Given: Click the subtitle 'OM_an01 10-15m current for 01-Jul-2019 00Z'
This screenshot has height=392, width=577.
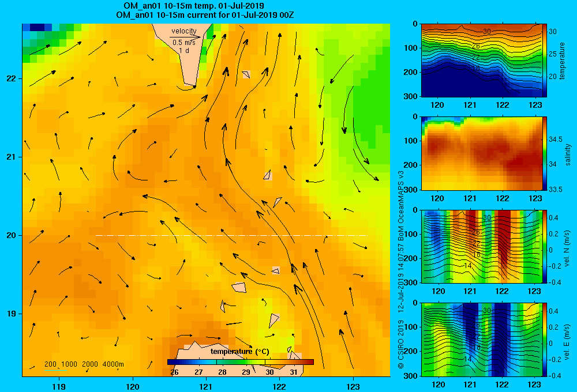Looking at the screenshot, I should point(205,15).
